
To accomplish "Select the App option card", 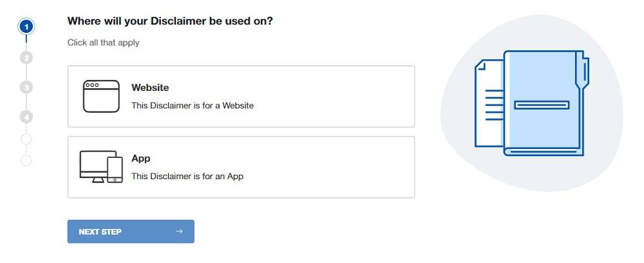I will (x=241, y=167).
